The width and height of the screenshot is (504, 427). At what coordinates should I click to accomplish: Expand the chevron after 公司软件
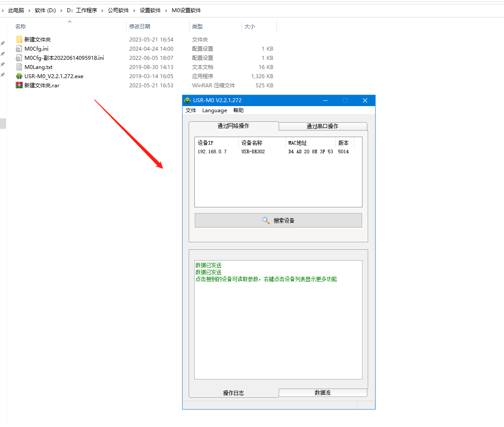(134, 10)
